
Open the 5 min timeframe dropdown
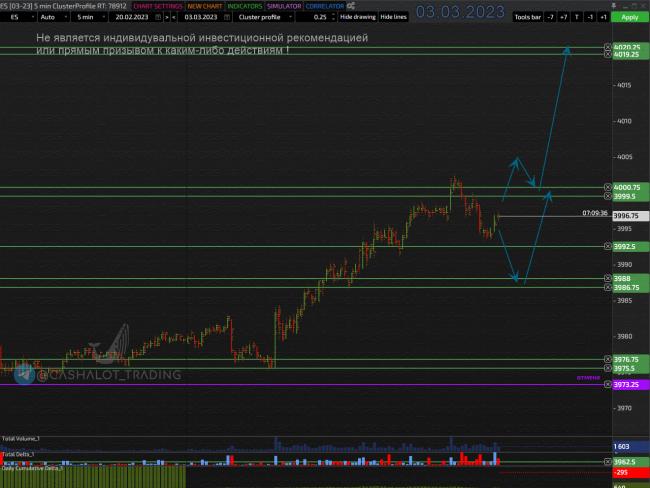pos(89,17)
